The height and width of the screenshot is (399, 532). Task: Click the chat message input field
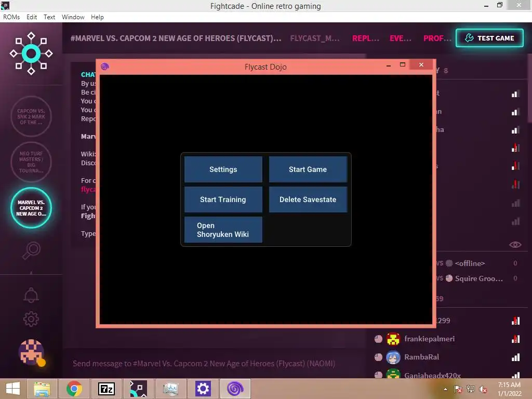click(x=214, y=363)
